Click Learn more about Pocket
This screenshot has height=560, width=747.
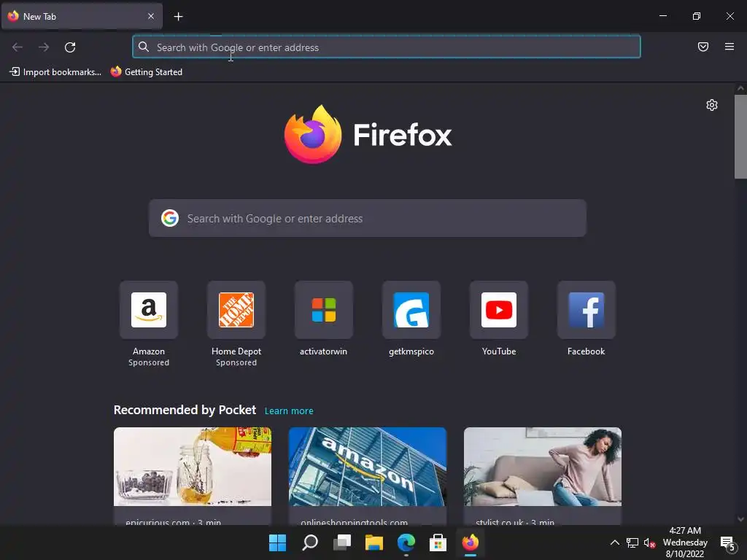(289, 411)
